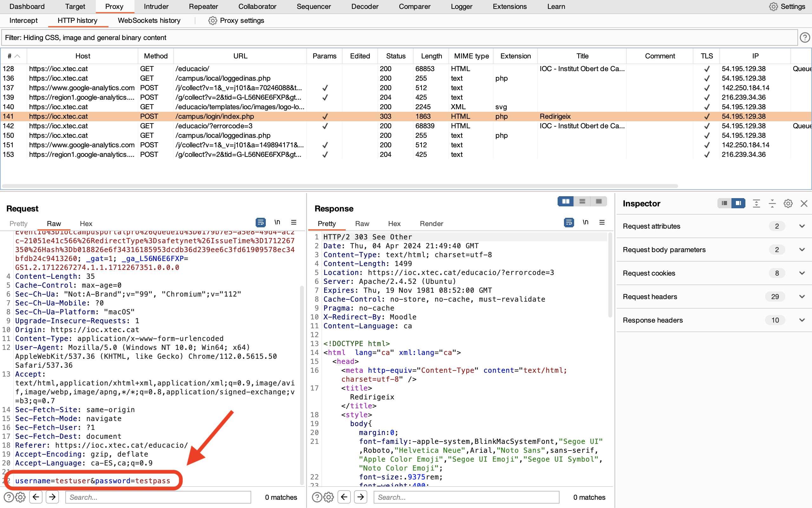Viewport: 812px width, 508px height.
Task: Go to previous match in Request search
Action: coord(36,497)
